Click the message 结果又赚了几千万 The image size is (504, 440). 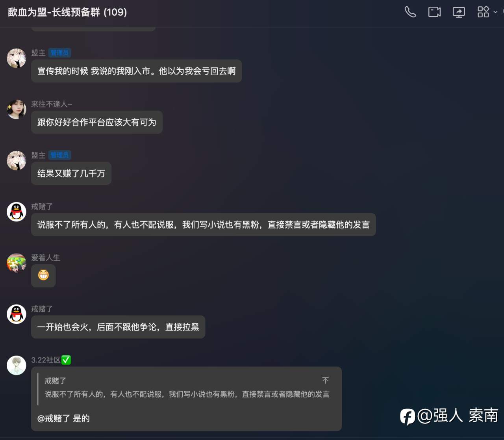[71, 173]
